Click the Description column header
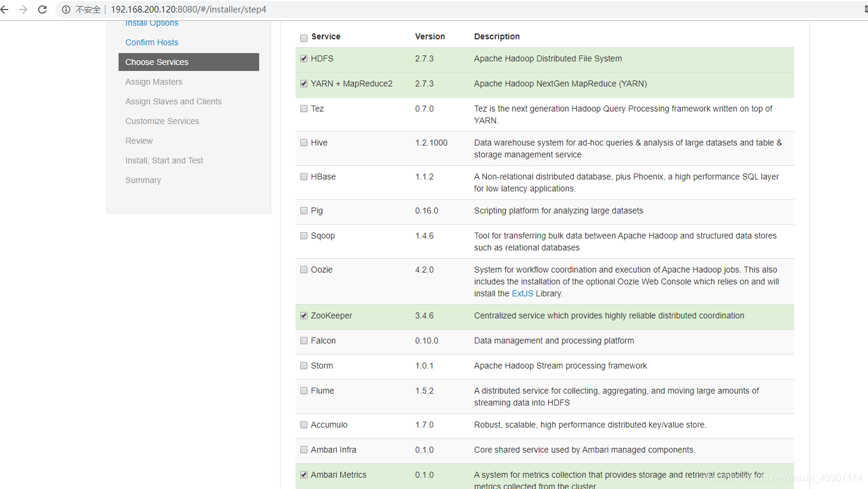 point(497,36)
